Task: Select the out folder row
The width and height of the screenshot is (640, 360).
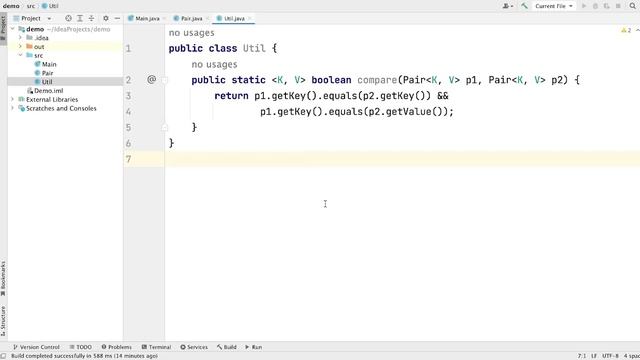Action: (x=65, y=47)
